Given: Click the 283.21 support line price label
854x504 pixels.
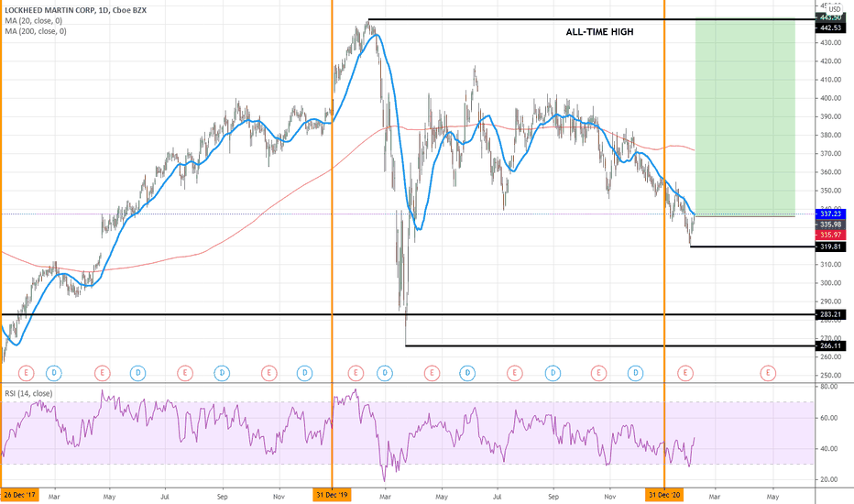Looking at the screenshot, I should (x=830, y=314).
